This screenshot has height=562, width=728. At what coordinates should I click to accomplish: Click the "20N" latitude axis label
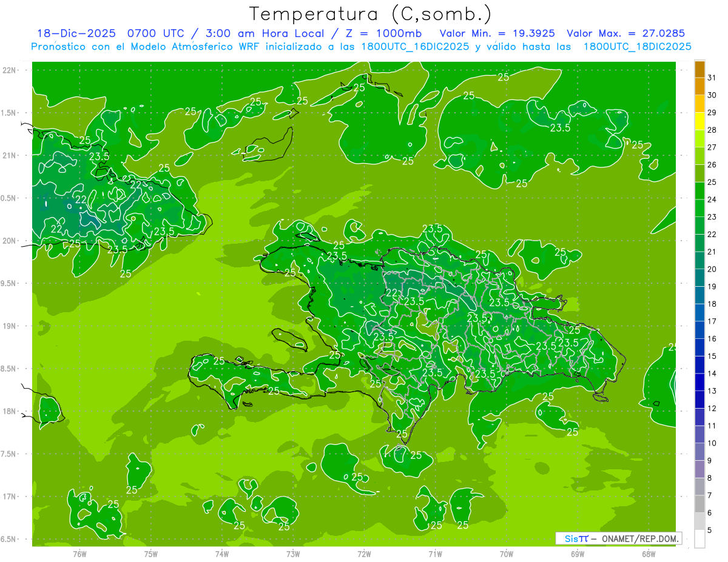9,241
